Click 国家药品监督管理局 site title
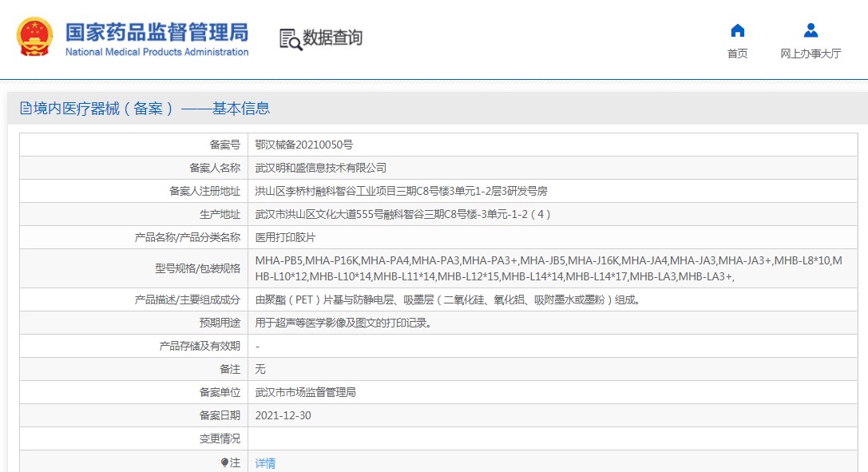This screenshot has width=868, height=472. 157,33
